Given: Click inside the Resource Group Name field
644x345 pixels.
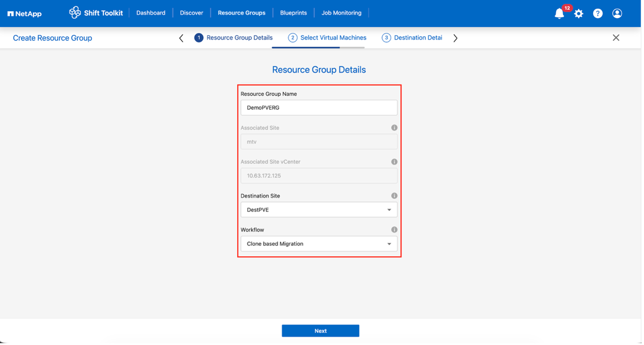Looking at the screenshot, I should tap(319, 107).
